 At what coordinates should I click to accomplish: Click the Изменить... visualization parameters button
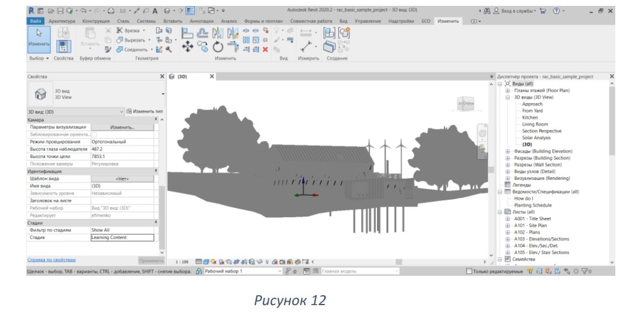122,127
